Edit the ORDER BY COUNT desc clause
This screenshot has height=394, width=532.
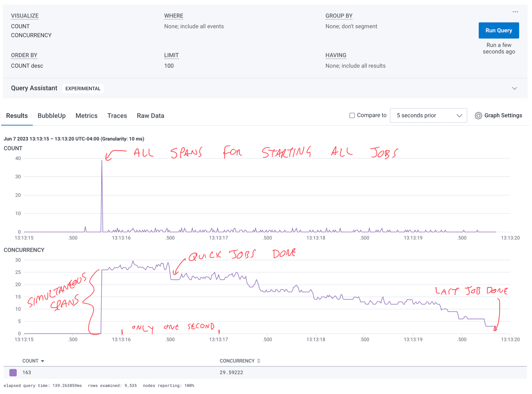[27, 66]
